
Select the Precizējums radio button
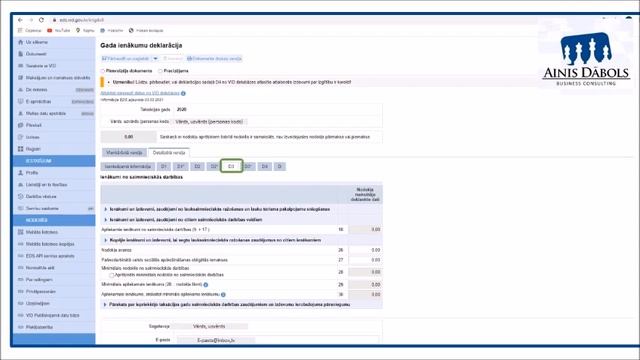[x=160, y=71]
